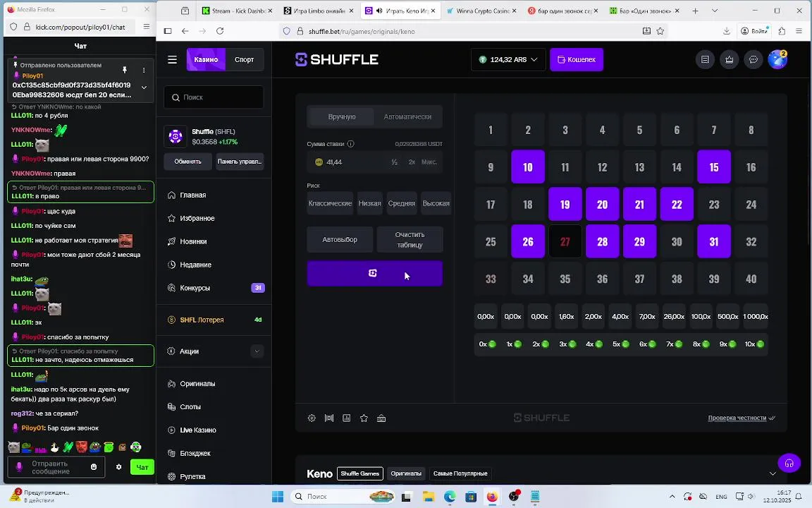Expand the pinned chat message chevron
812x508 pixels.
click(x=144, y=87)
